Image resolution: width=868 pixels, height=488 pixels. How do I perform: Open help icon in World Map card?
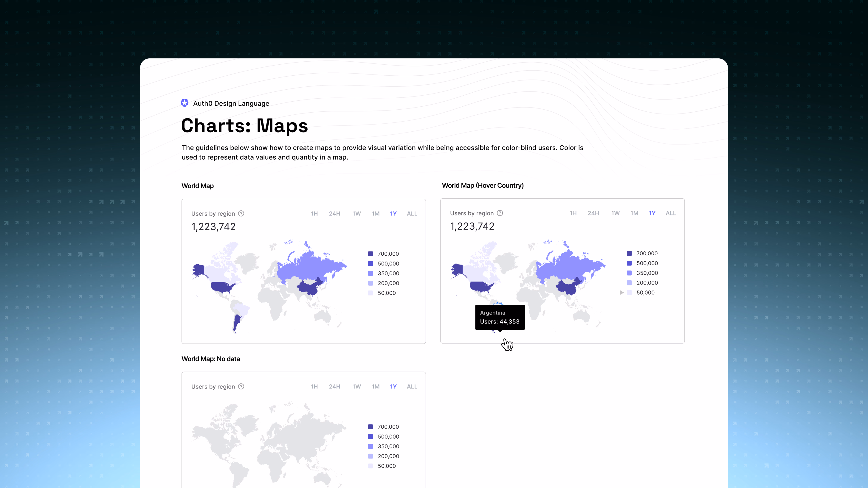click(x=241, y=213)
